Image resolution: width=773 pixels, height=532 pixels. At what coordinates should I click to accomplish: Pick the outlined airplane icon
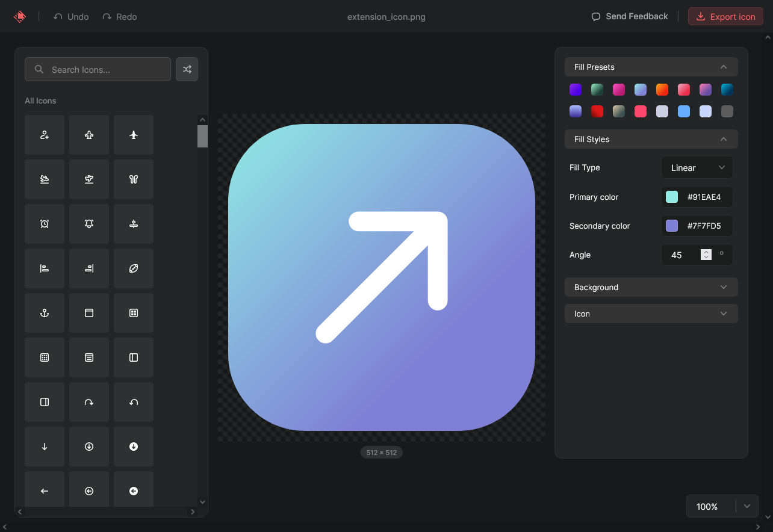pyautogui.click(x=89, y=135)
